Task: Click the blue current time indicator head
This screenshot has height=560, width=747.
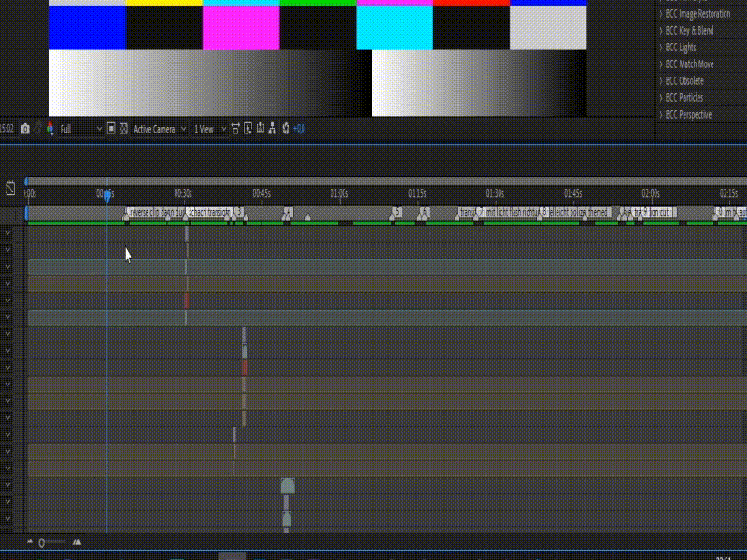Action: point(107,194)
